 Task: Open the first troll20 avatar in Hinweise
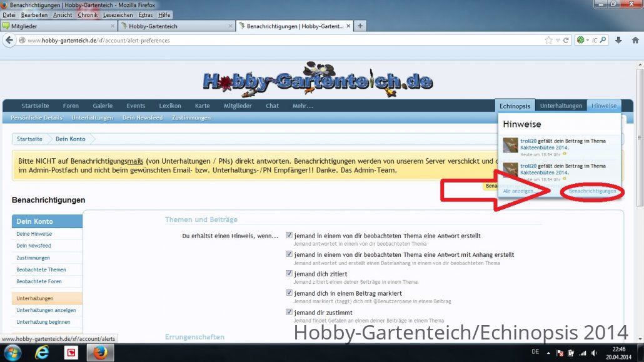511,146
